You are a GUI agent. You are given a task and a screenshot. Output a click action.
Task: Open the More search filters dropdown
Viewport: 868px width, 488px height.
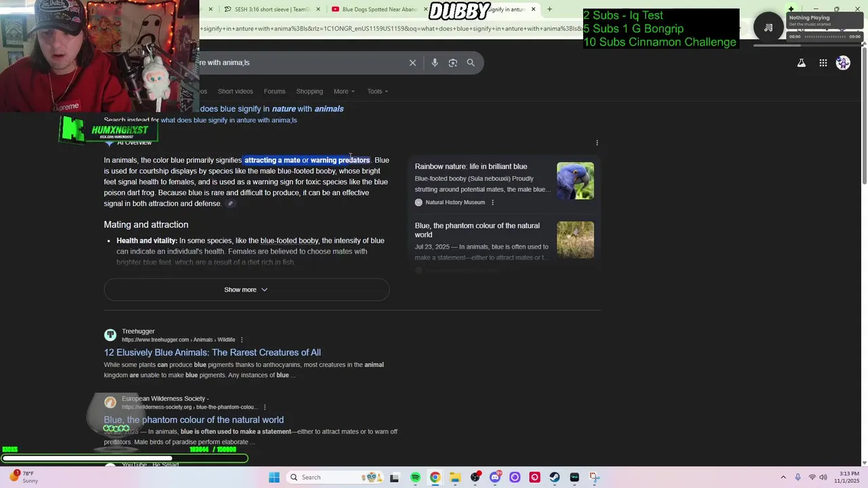(344, 91)
